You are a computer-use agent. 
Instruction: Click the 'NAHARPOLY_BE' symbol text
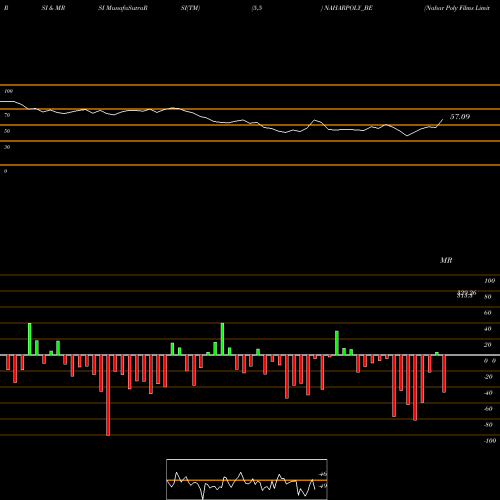click(x=348, y=8)
